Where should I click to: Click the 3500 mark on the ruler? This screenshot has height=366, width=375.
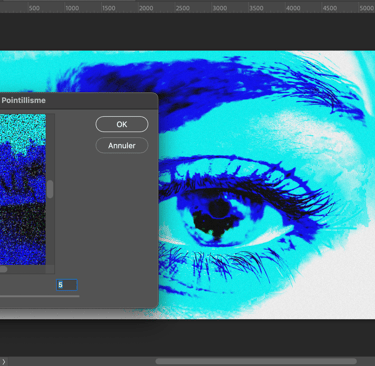point(256,8)
